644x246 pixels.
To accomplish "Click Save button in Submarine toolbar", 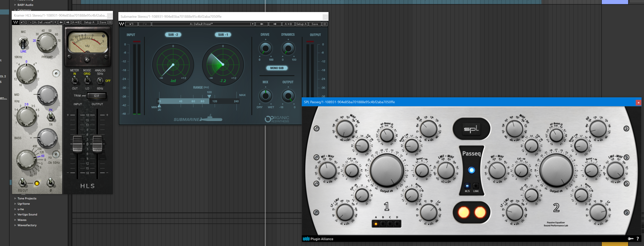I will coord(315,24).
